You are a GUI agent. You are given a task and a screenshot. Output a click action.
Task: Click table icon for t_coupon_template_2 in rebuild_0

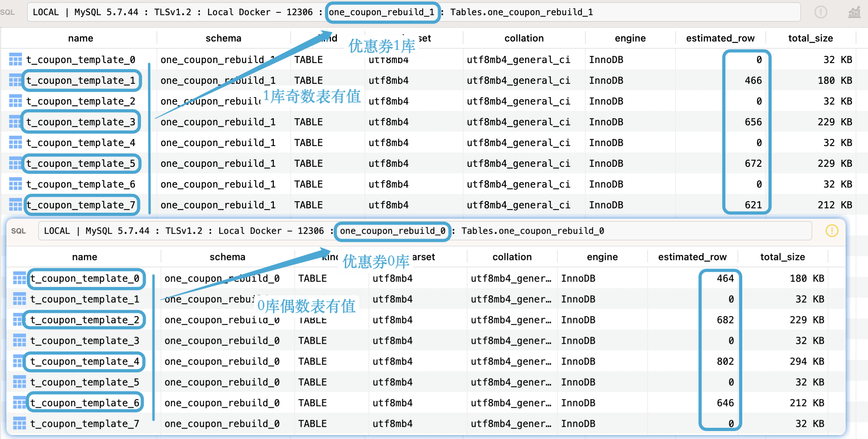point(20,320)
